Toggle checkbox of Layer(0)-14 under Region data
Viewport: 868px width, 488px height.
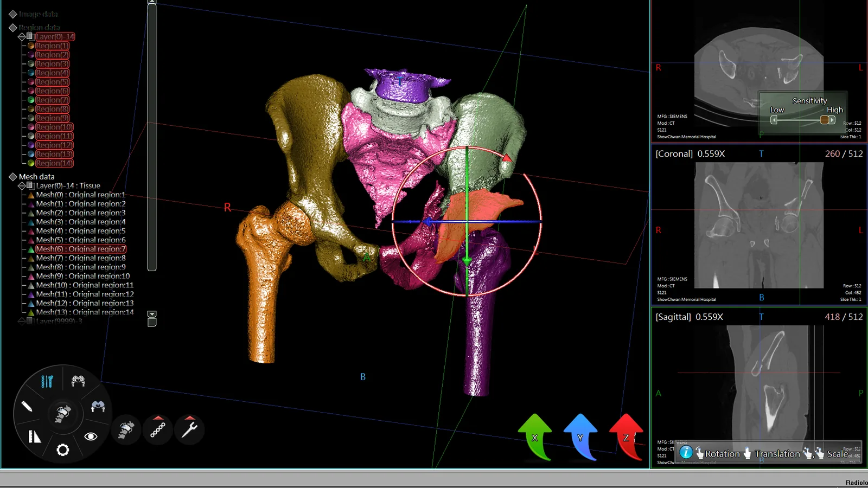(x=30, y=36)
